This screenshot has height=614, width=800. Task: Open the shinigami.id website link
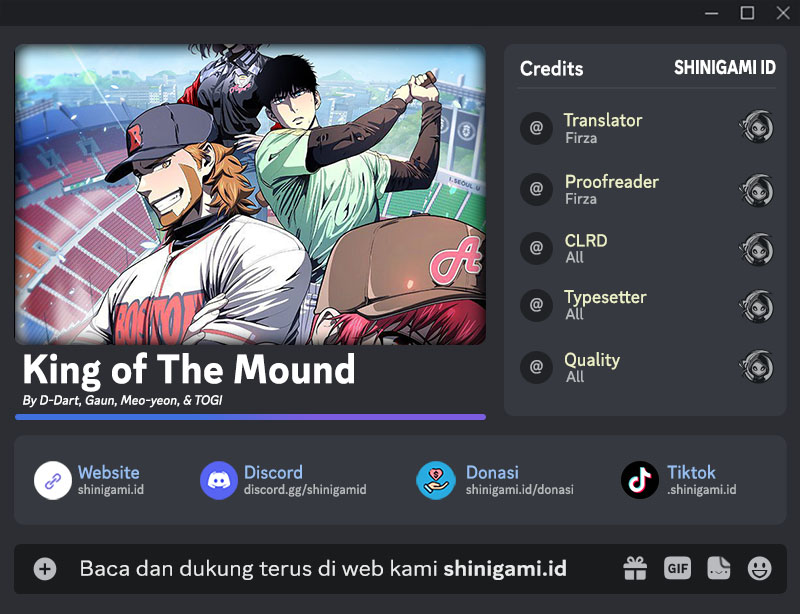click(x=111, y=490)
